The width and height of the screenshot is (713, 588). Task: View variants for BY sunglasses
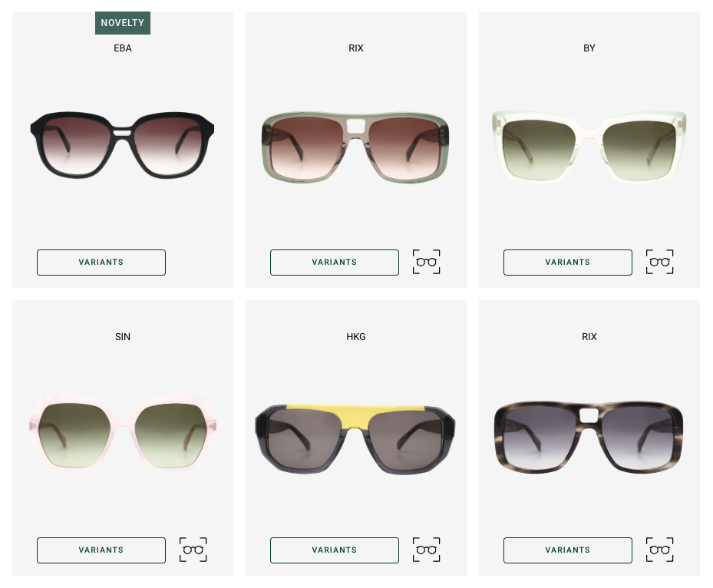[567, 263]
